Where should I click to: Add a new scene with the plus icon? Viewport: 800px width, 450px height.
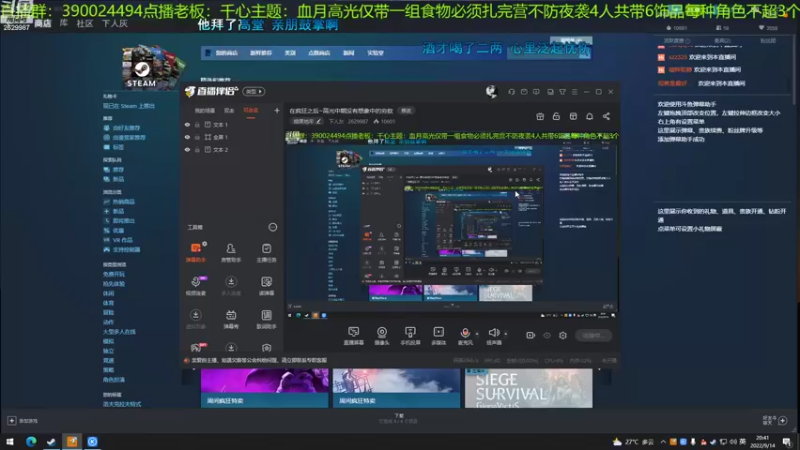[x=277, y=110]
